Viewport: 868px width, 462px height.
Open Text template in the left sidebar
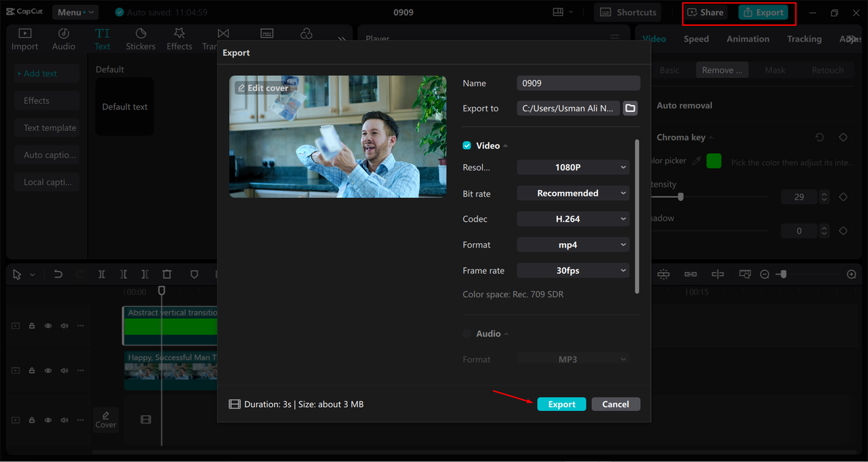click(x=47, y=128)
